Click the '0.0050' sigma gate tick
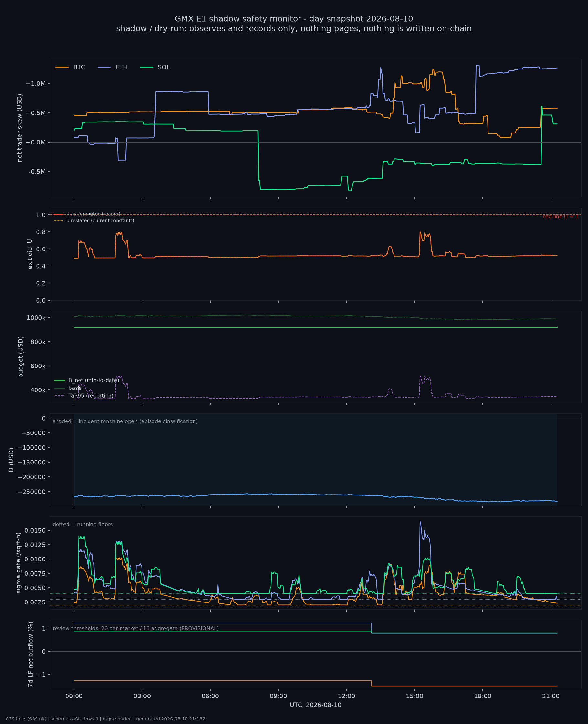The width and height of the screenshot is (588, 724). pos(36,588)
